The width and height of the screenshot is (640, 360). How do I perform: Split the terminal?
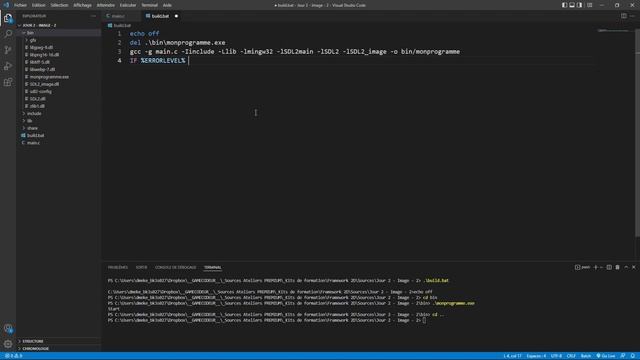coord(609,267)
